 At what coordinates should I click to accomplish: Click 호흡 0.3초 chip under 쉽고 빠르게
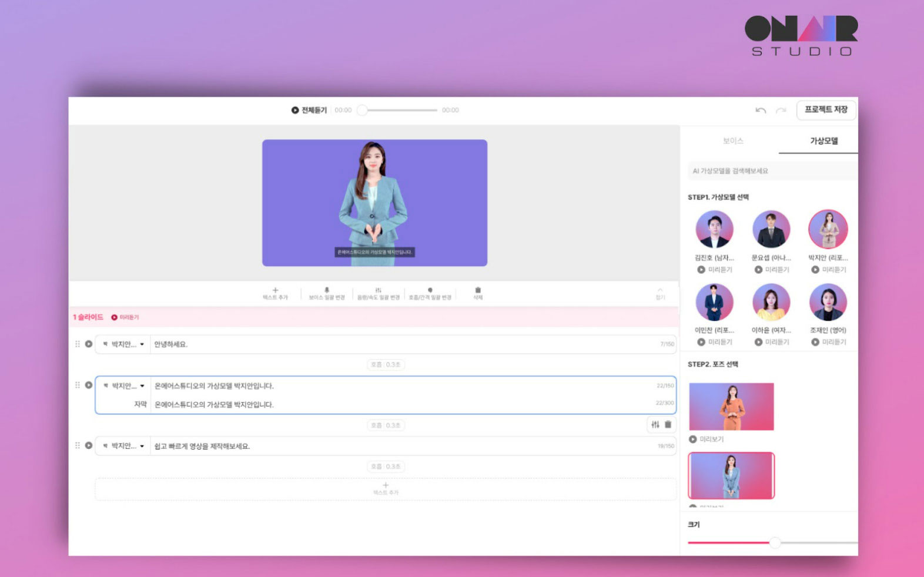tap(386, 467)
